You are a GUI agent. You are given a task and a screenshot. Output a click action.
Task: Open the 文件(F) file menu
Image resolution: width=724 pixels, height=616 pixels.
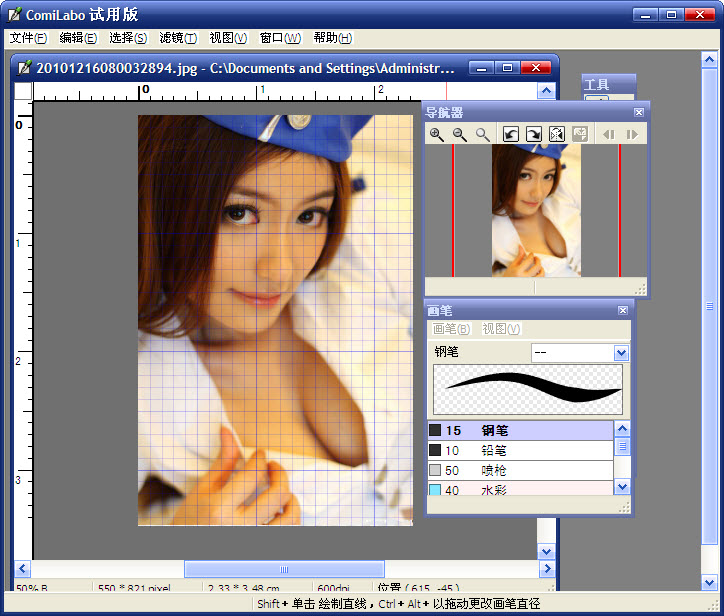tap(28, 38)
